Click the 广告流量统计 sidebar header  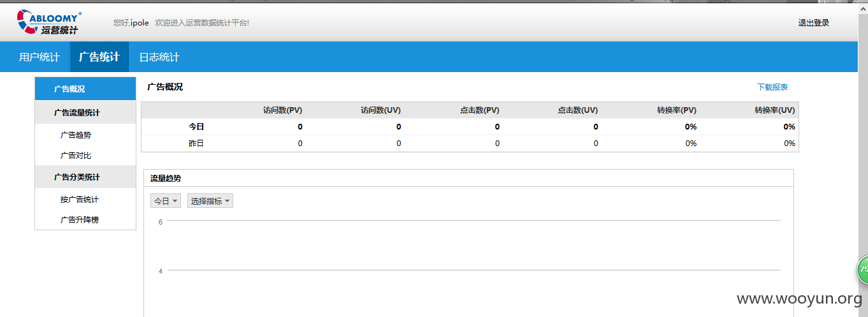coord(85,112)
